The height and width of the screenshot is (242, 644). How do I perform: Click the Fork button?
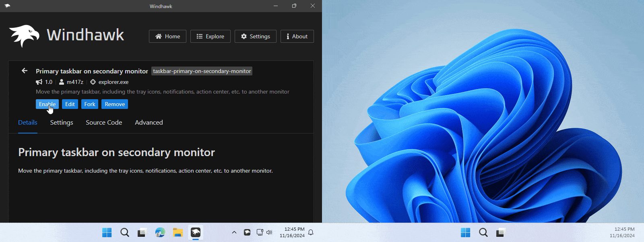click(90, 104)
